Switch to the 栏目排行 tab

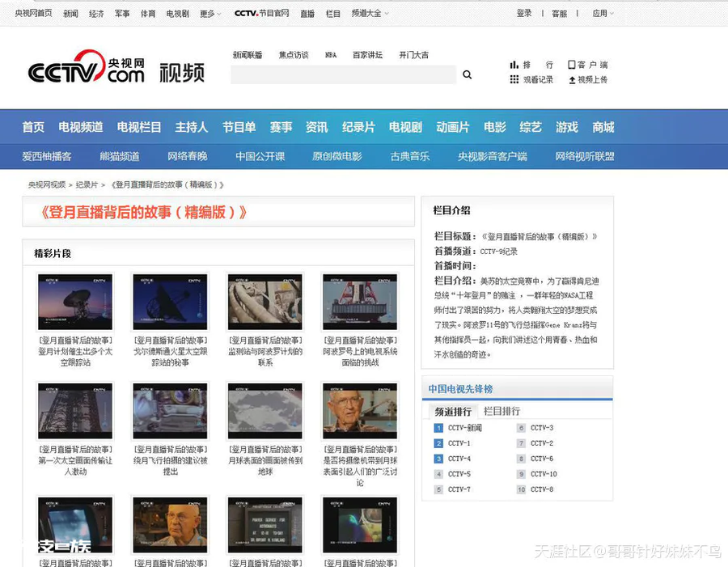click(502, 412)
